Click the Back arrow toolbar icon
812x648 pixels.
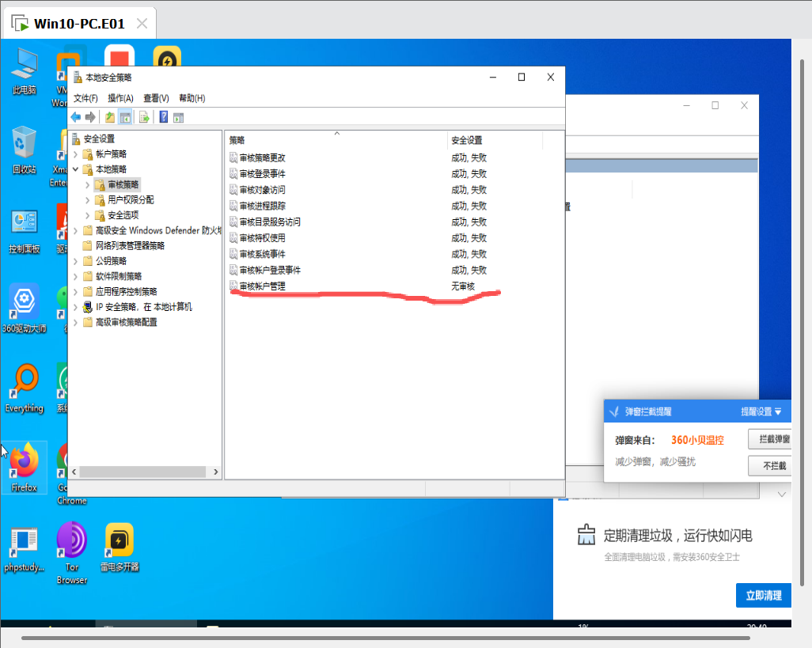76,117
